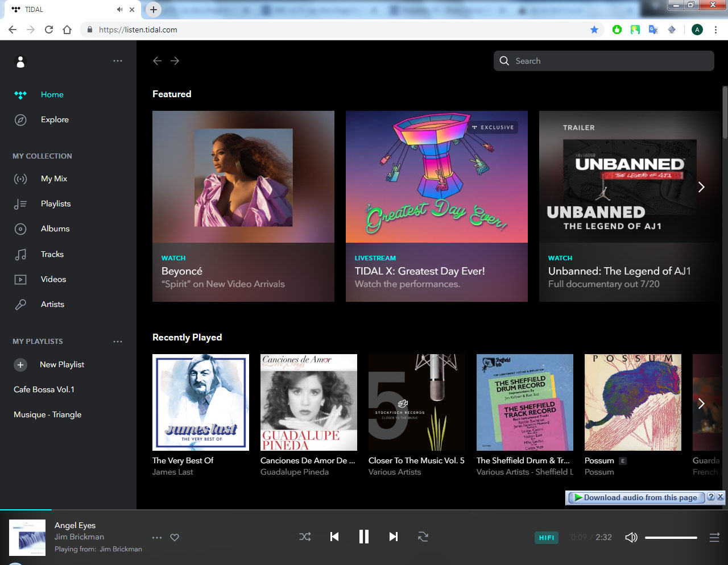This screenshot has height=565, width=728.
Task: Open Beyoncé Spirit featured card
Action: pos(243,206)
